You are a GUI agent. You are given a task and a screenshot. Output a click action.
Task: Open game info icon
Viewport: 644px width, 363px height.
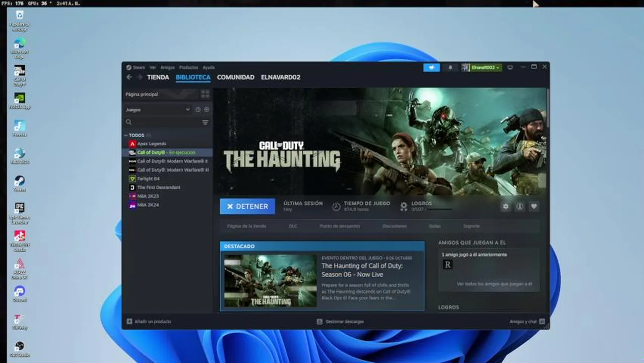(520, 207)
